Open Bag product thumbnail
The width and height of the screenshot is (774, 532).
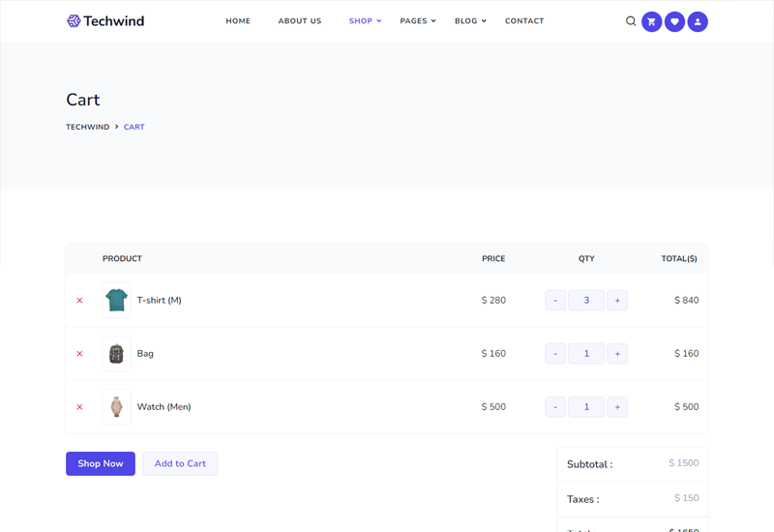(116, 354)
